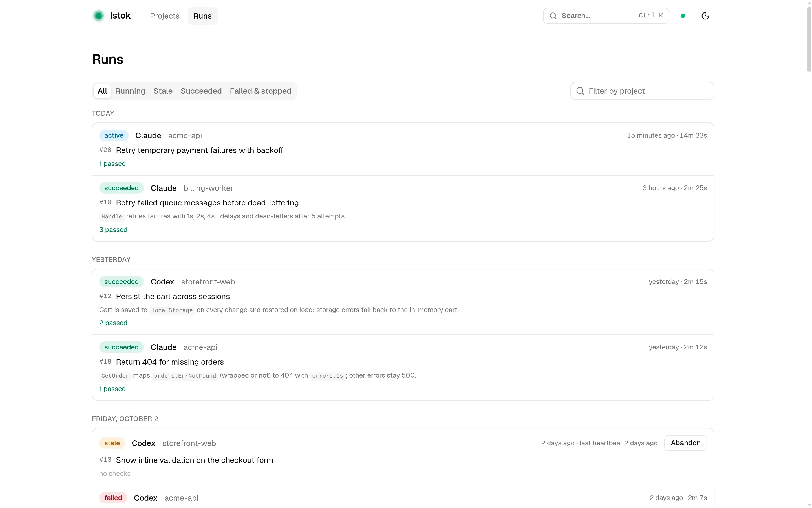Open run Return 404 for missing orders

pyautogui.click(x=170, y=362)
